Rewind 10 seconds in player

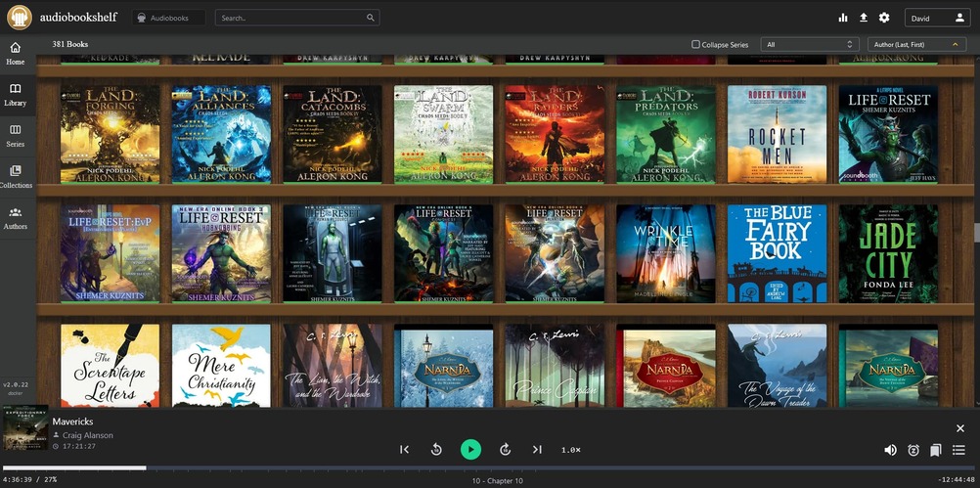[437, 449]
